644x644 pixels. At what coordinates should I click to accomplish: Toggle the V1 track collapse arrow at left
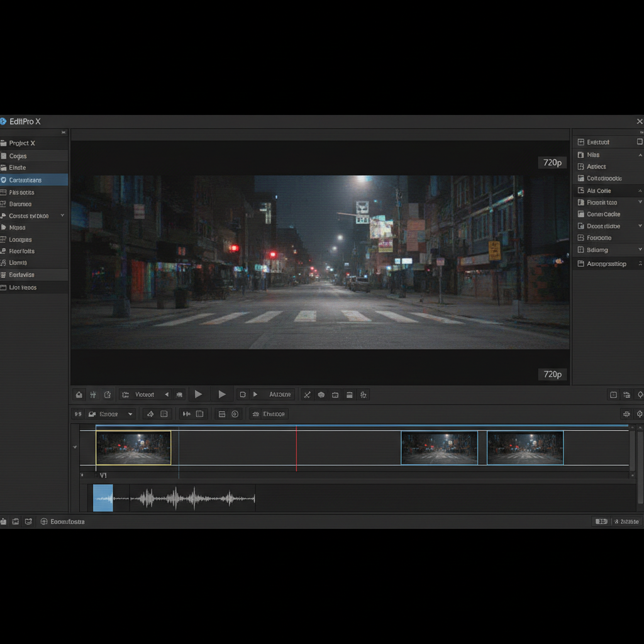click(x=75, y=447)
